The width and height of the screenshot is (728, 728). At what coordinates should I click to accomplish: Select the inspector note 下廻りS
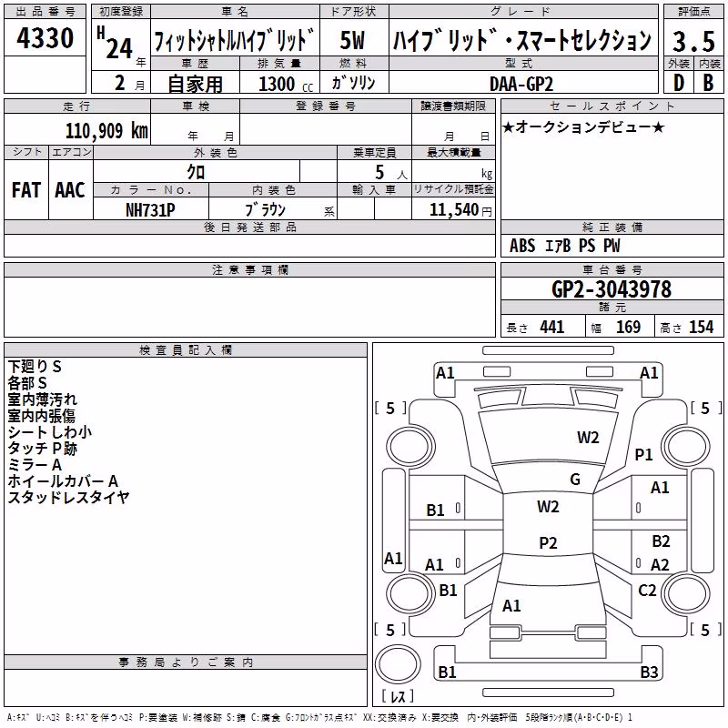point(35,367)
